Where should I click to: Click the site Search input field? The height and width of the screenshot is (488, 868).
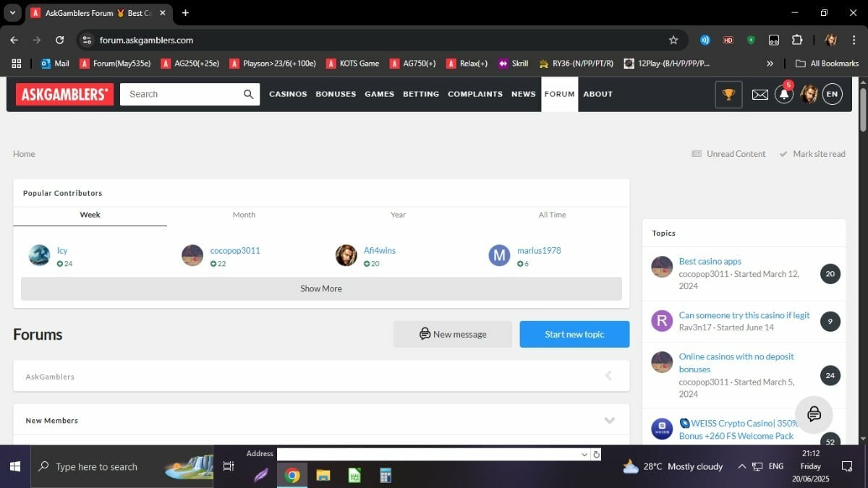click(179, 94)
